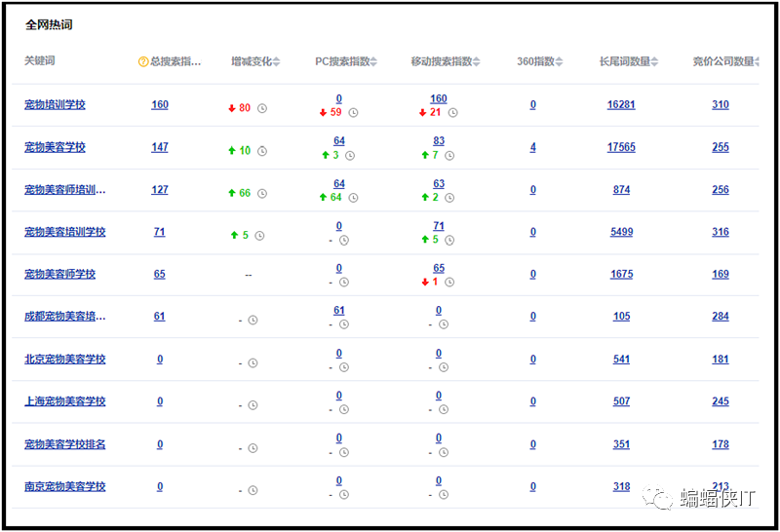This screenshot has width=780, height=532.
Task: Sort by 移动搜索指数 column arrows
Action: pyautogui.click(x=477, y=62)
